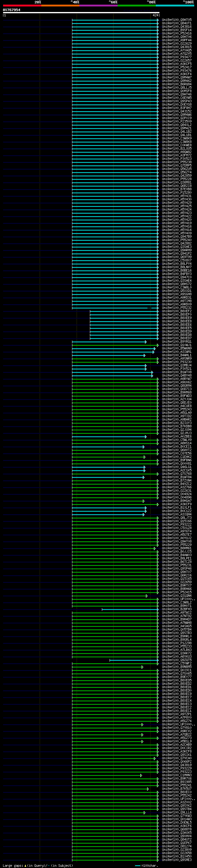Click the query name AV767954

[11, 10]
